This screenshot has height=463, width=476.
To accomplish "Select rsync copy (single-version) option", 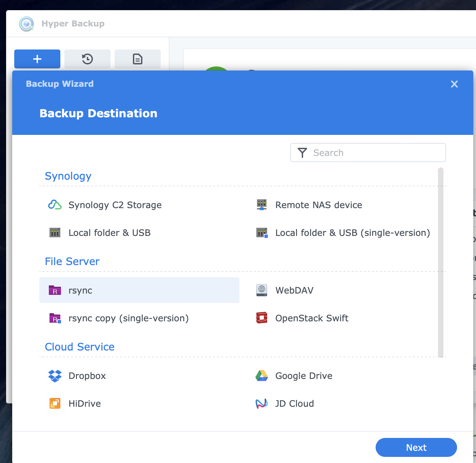I will tap(128, 318).
